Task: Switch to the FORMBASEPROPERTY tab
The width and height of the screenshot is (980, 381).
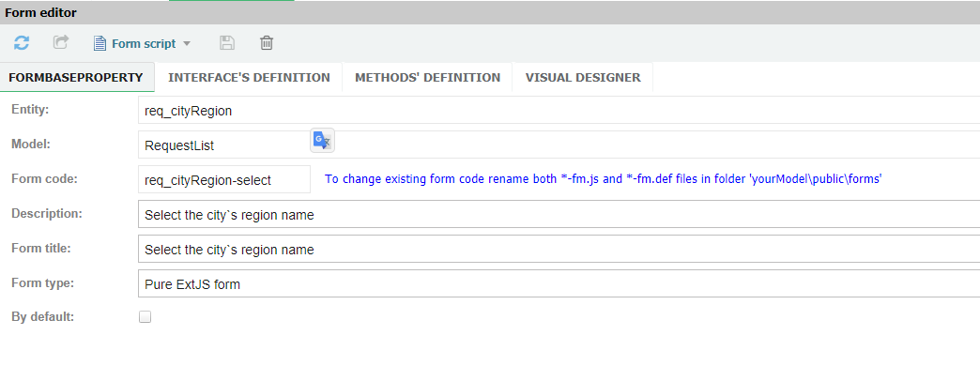Action: [77, 77]
